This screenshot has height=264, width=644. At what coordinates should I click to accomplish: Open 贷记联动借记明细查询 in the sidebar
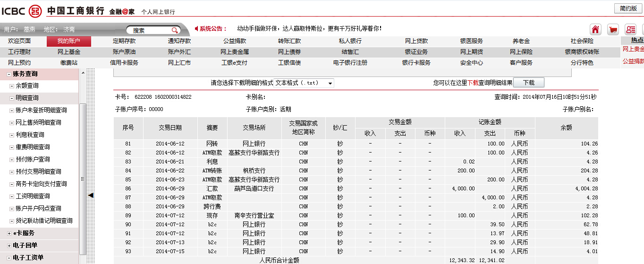pyautogui.click(x=44, y=221)
